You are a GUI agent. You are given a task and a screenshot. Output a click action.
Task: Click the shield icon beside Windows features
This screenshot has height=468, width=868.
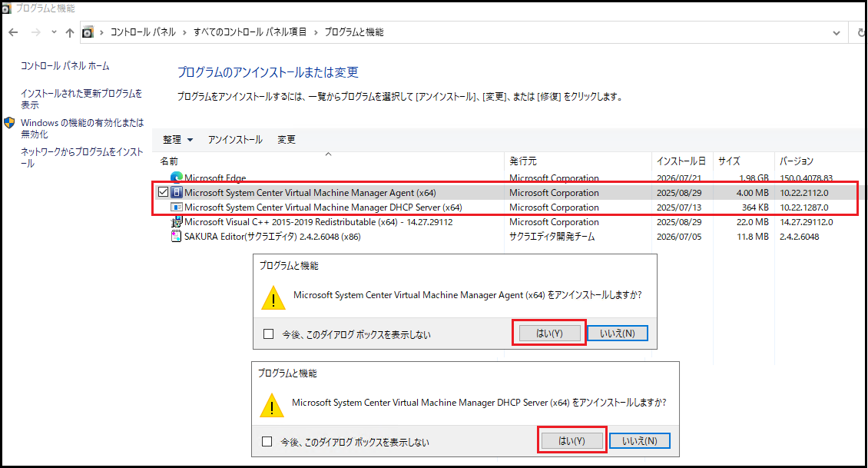click(x=9, y=123)
